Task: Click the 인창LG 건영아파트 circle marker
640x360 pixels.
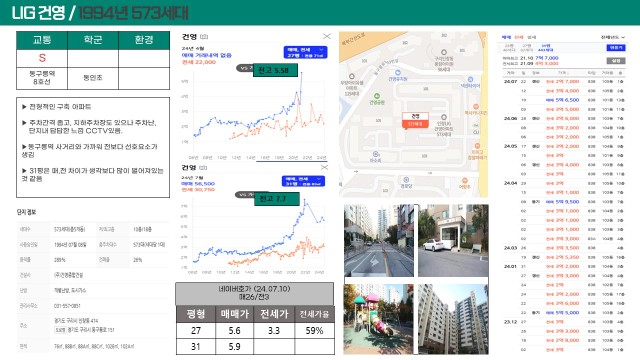Action: pyautogui.click(x=444, y=117)
